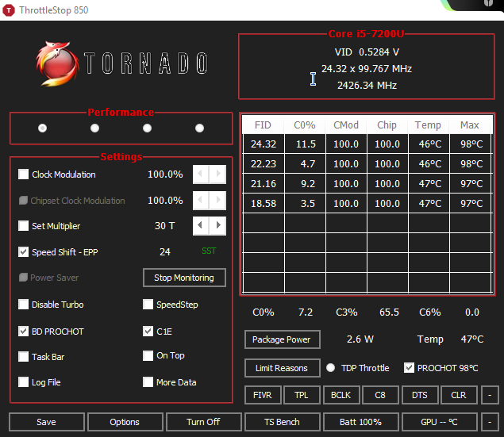The height and width of the screenshot is (437, 504).
Task: Open the Package Power button
Action: point(283,339)
